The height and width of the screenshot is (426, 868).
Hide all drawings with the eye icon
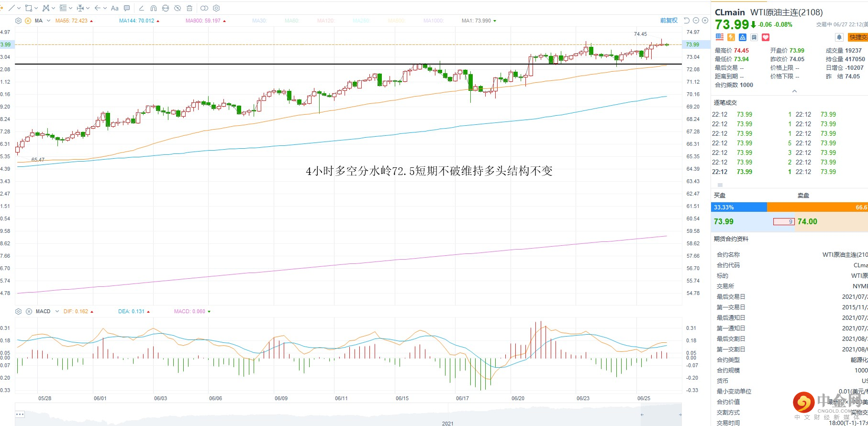(x=178, y=8)
